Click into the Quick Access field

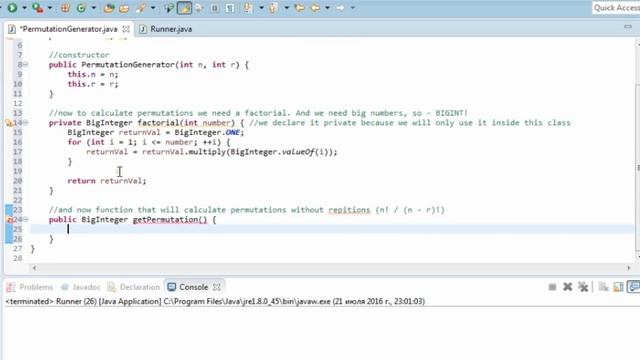tap(616, 8)
